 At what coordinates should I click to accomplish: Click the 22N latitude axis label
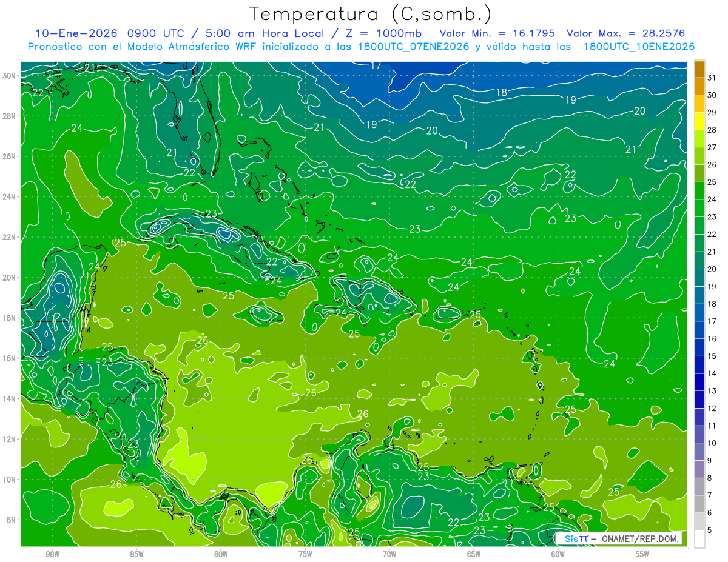(10, 237)
